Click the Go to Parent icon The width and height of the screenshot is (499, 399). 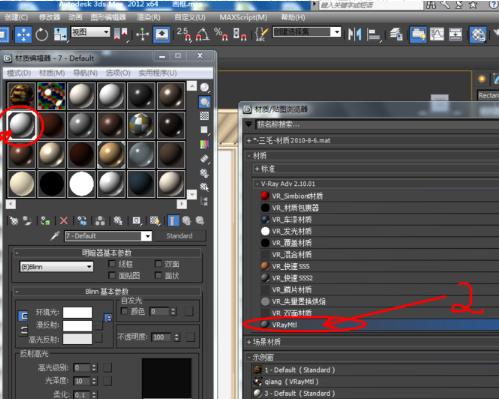(x=186, y=221)
